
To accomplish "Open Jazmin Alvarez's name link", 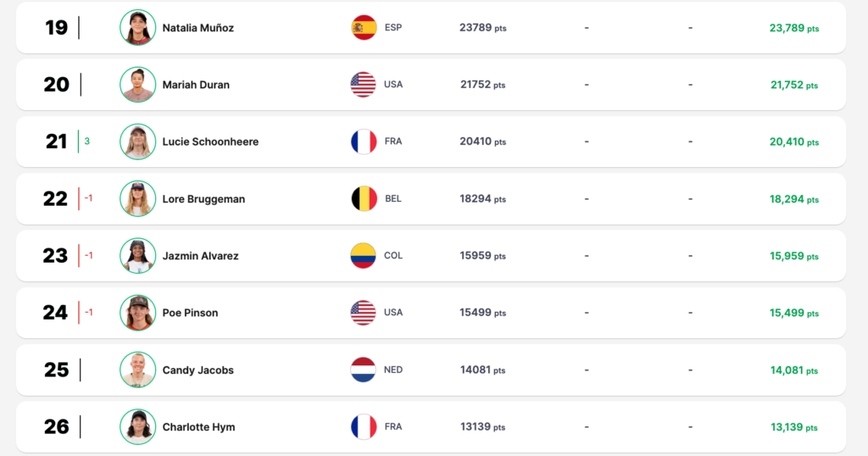I will coord(200,256).
